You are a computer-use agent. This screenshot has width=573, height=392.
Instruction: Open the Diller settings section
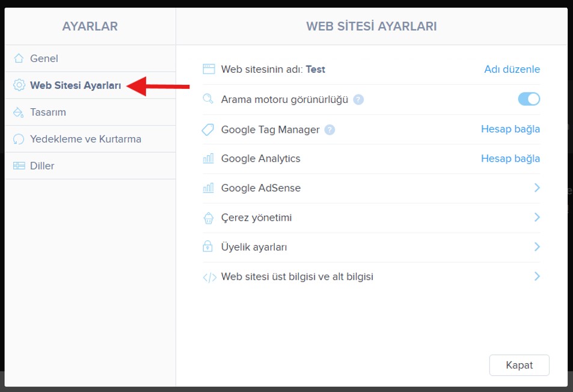[42, 166]
